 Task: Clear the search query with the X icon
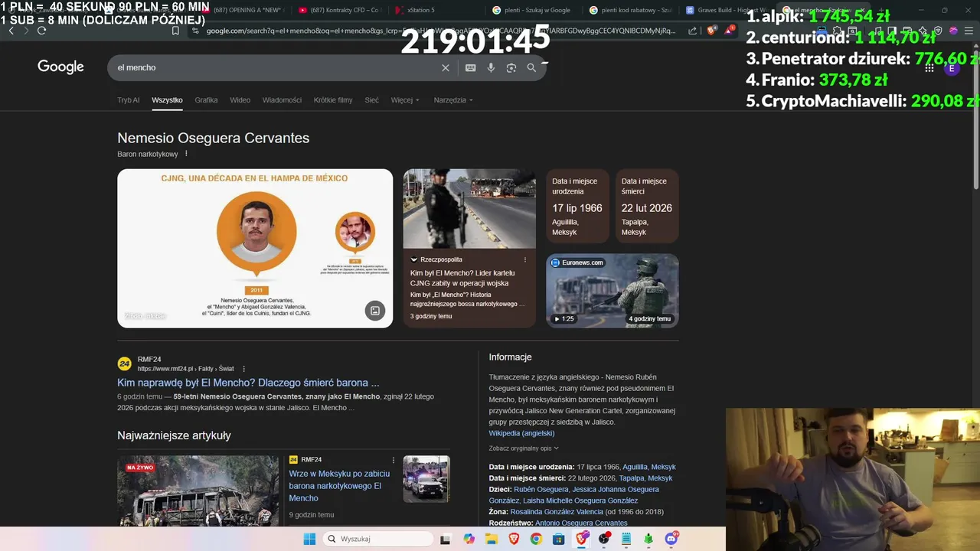click(x=446, y=67)
